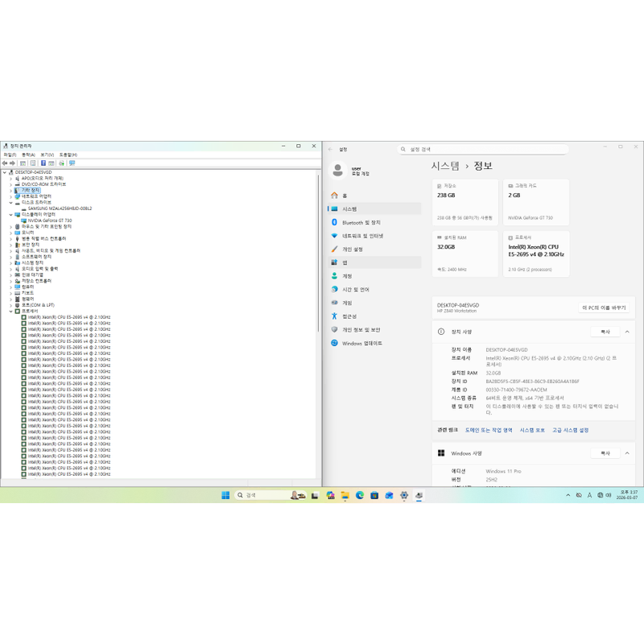Open the Windows Start button

[x=225, y=495]
